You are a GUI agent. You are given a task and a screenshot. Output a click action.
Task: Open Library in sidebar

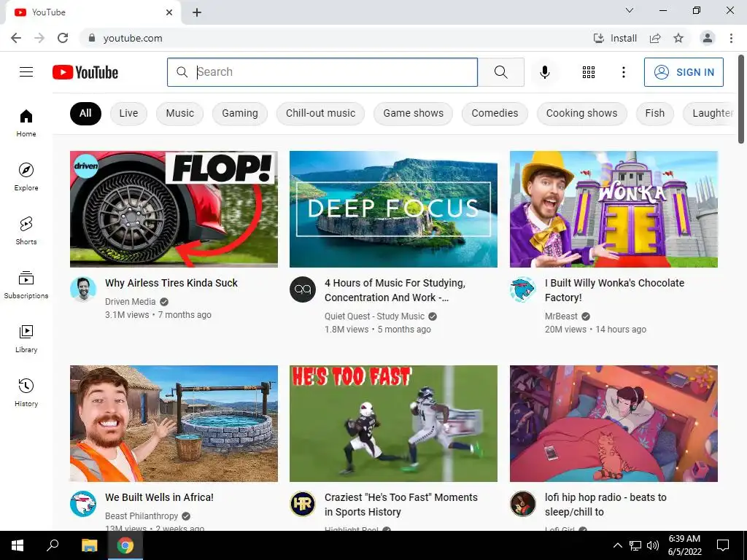[26, 338]
